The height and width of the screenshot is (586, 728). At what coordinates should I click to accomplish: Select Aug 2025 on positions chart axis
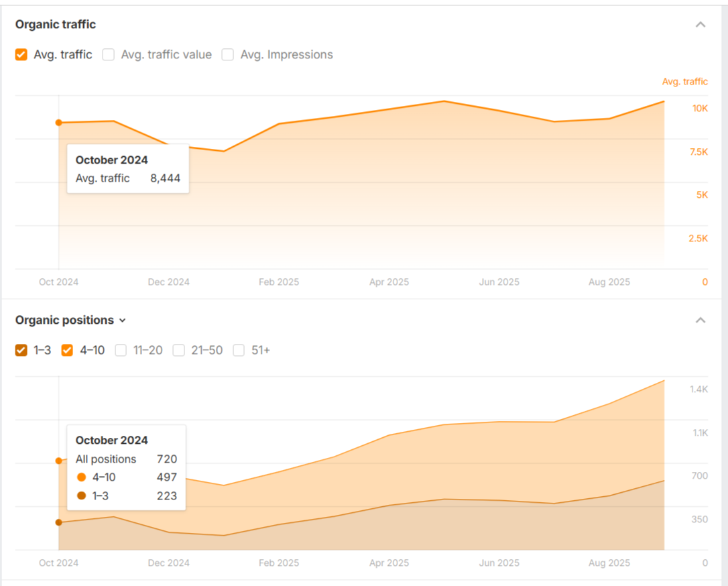[x=609, y=563]
